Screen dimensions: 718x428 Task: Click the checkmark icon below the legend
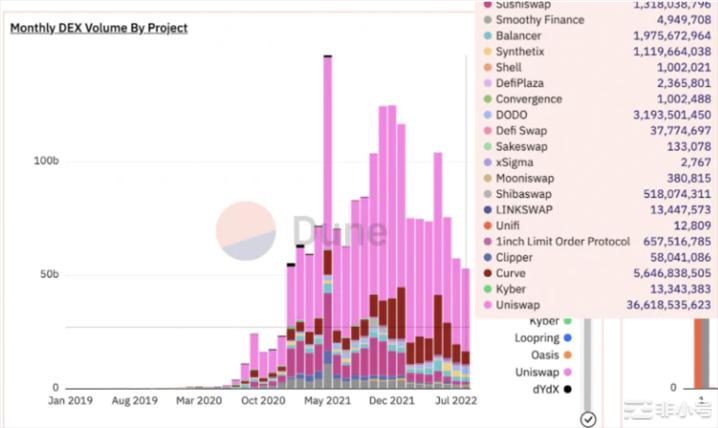588,418
